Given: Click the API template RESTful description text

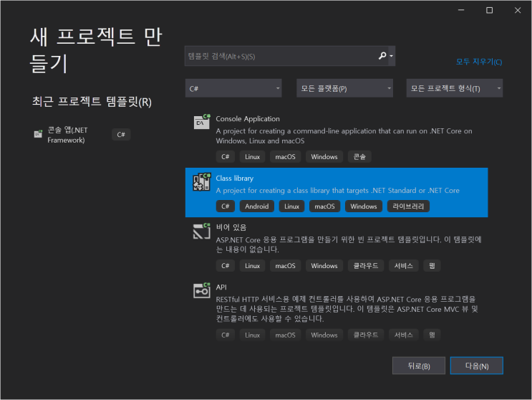Looking at the screenshot, I should tap(347, 309).
